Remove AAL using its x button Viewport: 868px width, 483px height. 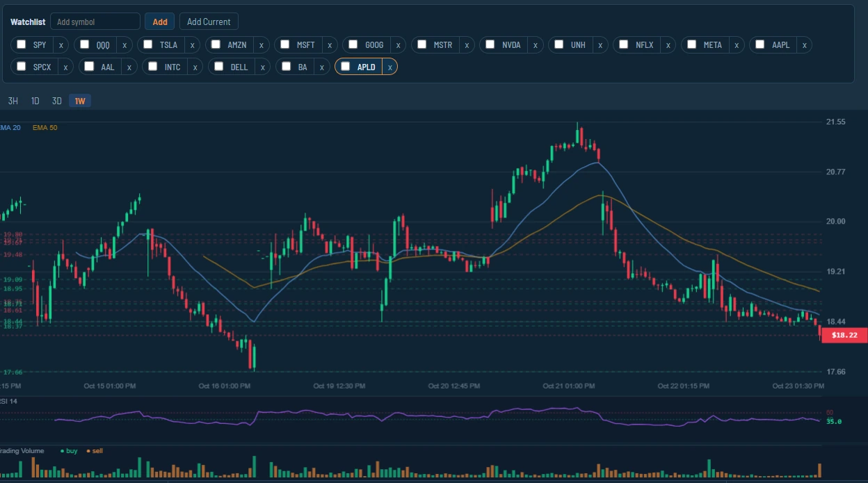(x=129, y=67)
